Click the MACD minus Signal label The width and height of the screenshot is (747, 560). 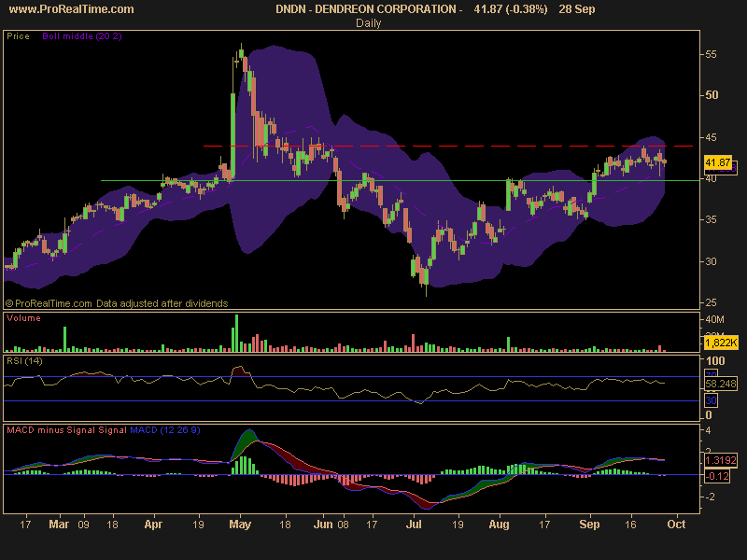pos(51,430)
